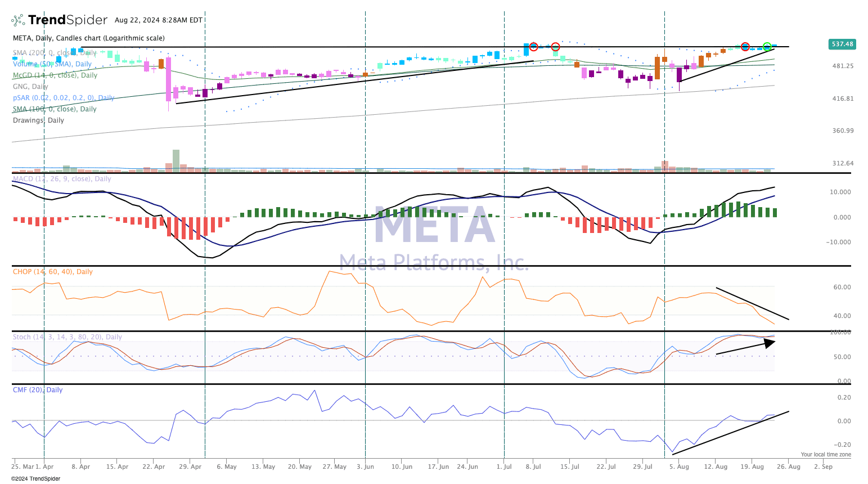This screenshot has width=868, height=484.
Task: Click the current price tag 537.48
Action: point(842,44)
